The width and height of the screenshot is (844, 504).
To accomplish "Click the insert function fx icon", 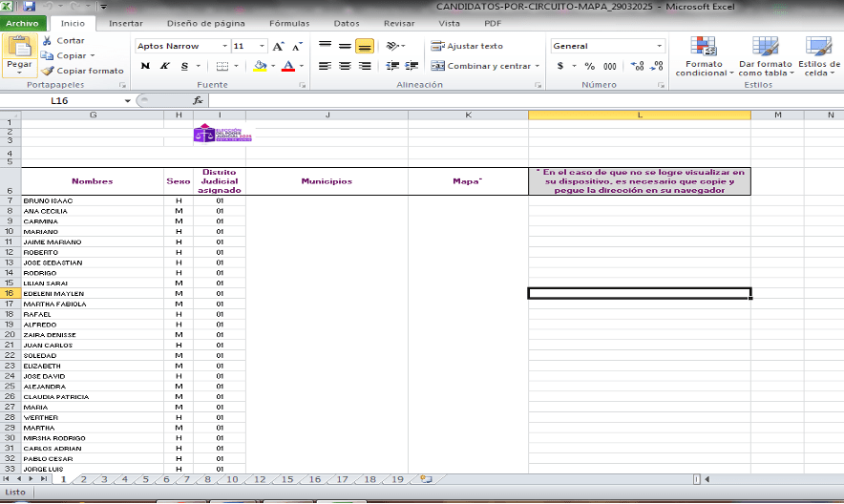I will [198, 100].
